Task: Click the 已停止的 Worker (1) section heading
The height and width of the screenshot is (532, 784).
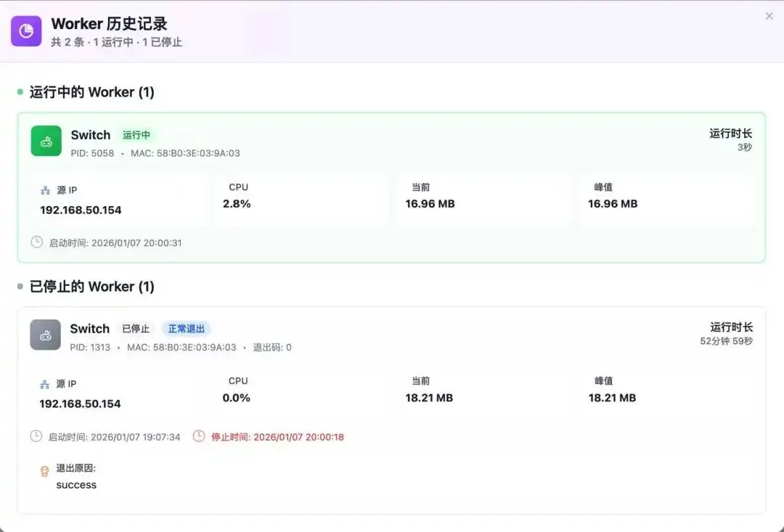Action: [91, 287]
